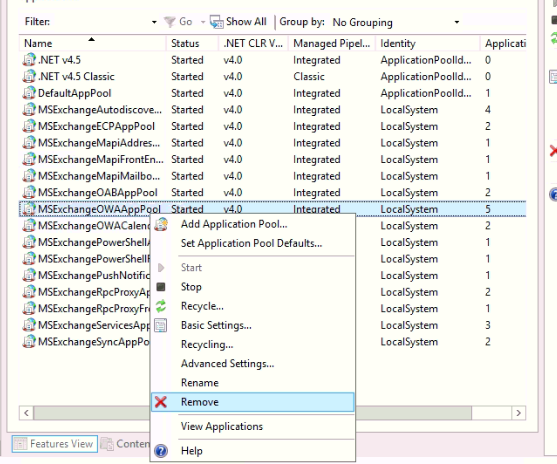Click the Recycle green arrows icon

[x=161, y=306]
